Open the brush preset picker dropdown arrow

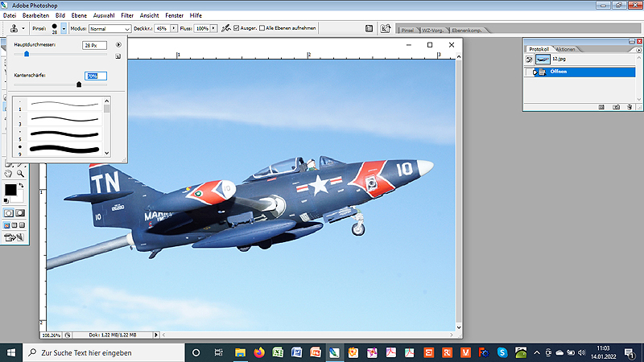coord(64,29)
